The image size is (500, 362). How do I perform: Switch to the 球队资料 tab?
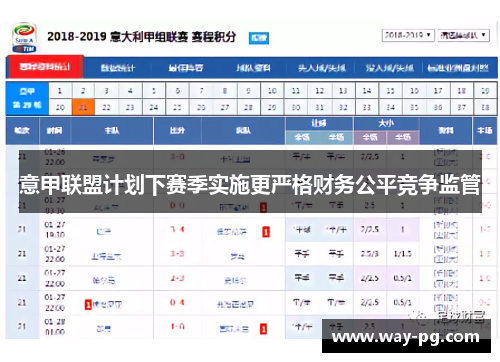click(253, 68)
